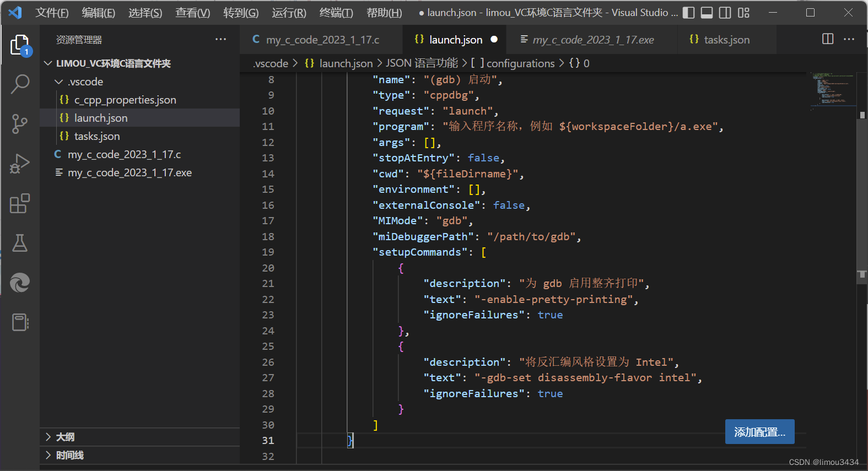The image size is (868, 471).
Task: Click the 添加配置... button
Action: coord(759,432)
